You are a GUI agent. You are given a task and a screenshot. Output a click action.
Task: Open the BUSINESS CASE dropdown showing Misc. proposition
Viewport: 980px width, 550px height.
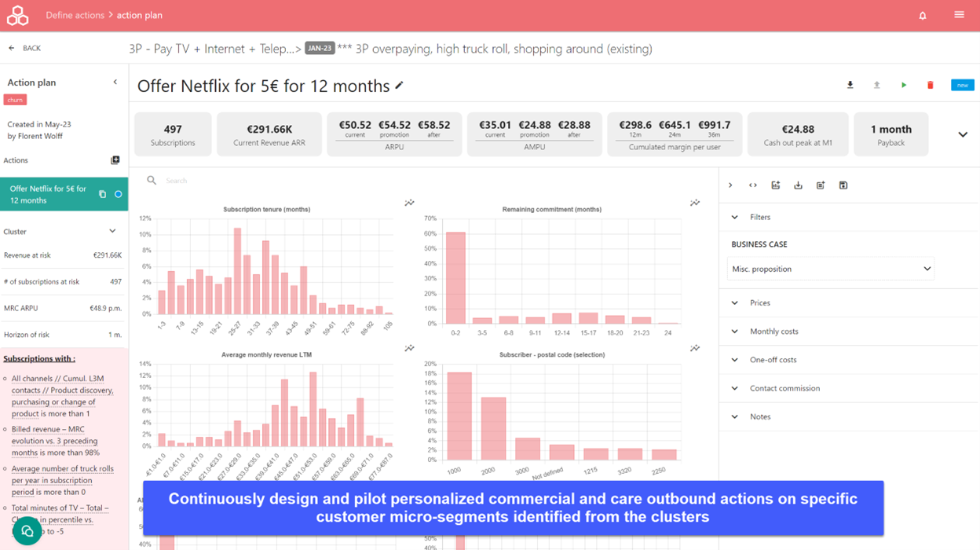point(831,269)
